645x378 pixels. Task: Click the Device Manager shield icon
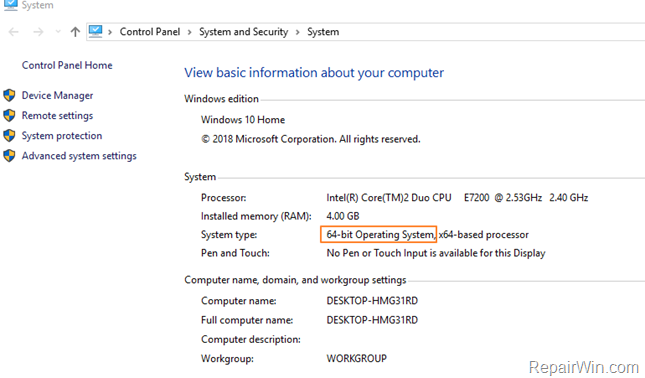click(x=9, y=95)
